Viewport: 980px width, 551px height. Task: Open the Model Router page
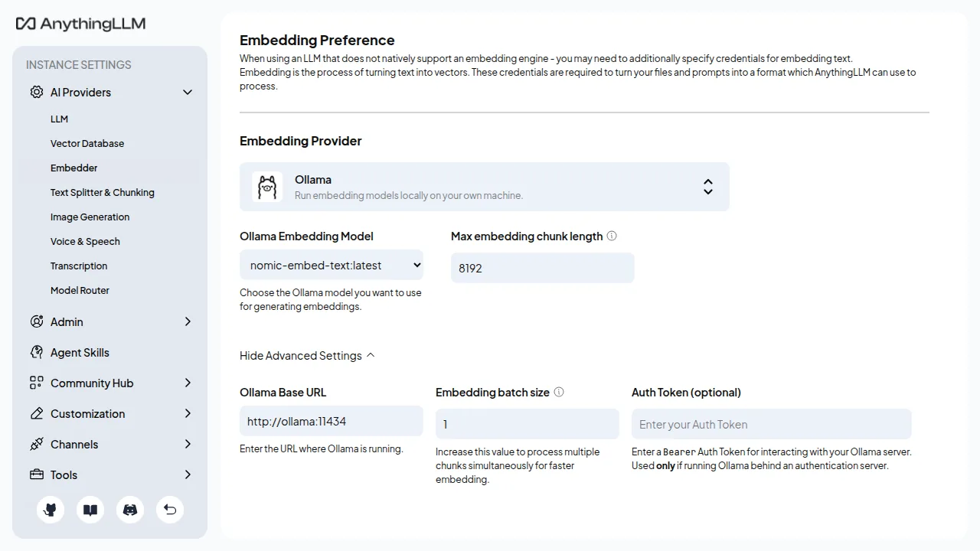(x=80, y=290)
